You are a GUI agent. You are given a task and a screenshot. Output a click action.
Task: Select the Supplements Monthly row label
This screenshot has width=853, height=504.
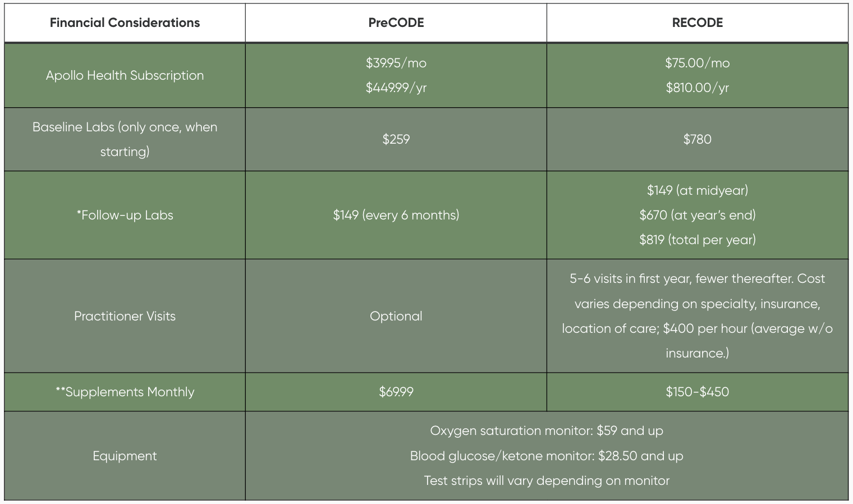pyautogui.click(x=125, y=392)
